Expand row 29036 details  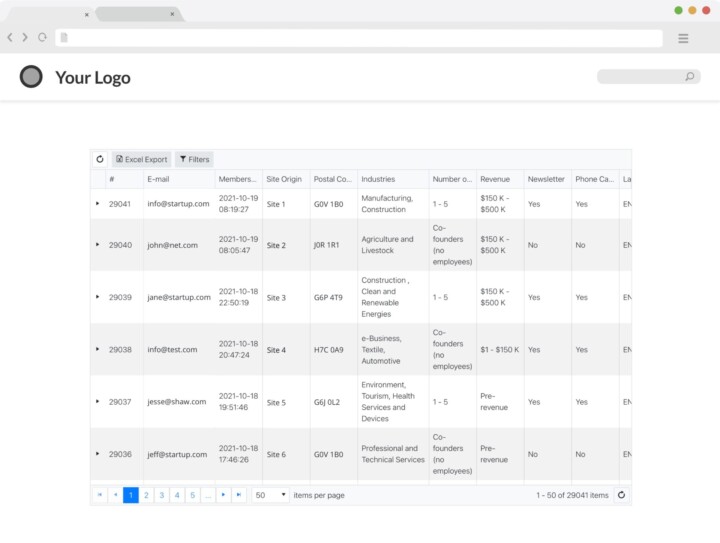[97, 454]
